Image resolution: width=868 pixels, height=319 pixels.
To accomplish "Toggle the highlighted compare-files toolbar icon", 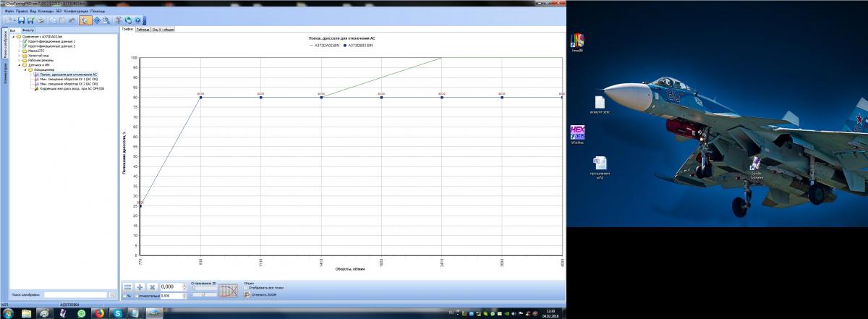I will [x=85, y=20].
